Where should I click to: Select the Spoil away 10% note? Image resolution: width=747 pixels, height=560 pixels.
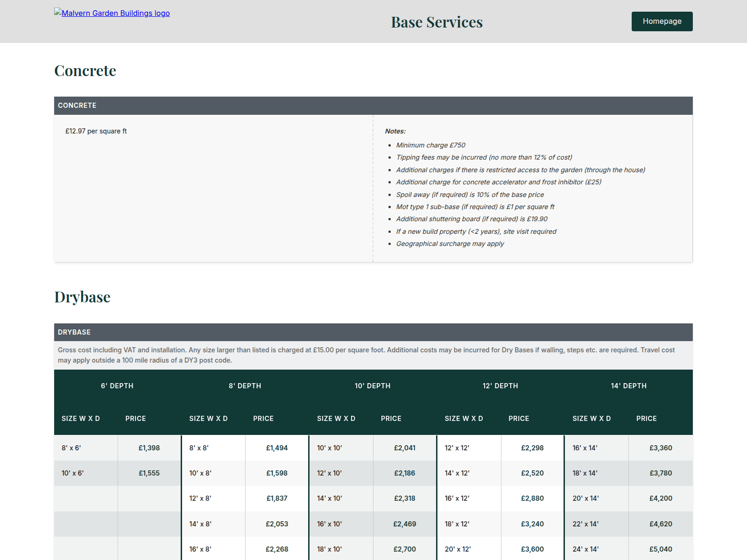pos(470,195)
